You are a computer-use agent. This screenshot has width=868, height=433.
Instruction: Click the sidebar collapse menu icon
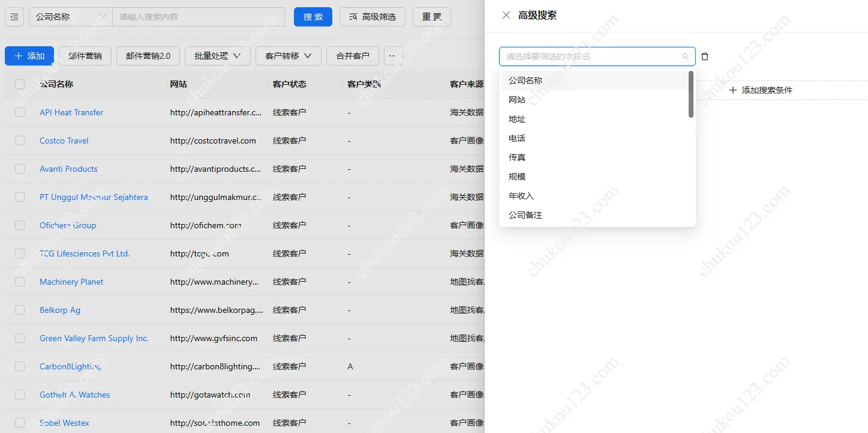coord(14,17)
